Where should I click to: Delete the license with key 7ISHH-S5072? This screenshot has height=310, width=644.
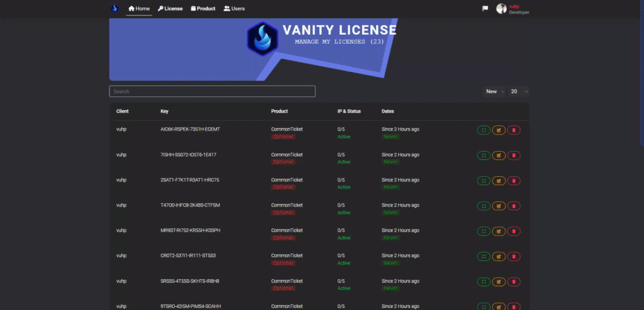click(514, 156)
